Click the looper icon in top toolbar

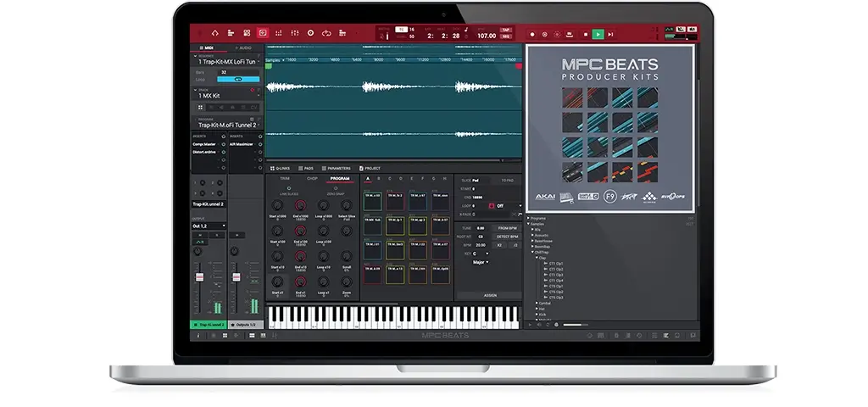click(327, 33)
